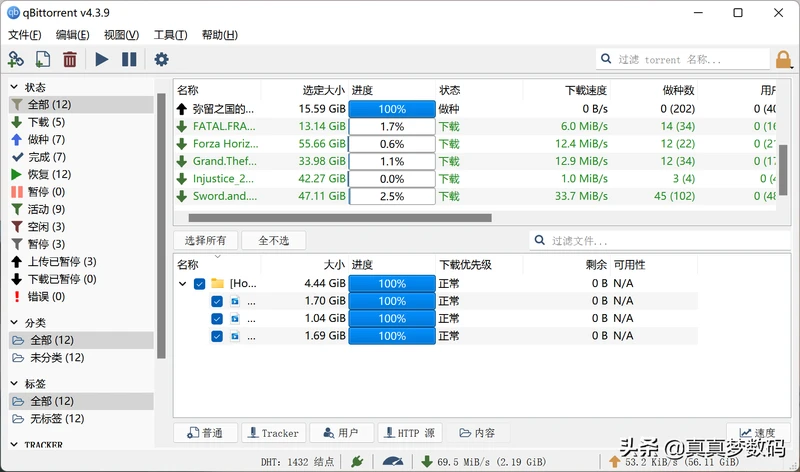The image size is (800, 472).
Task: Select the 下载 (5) status filter
Action: [x=81, y=122]
